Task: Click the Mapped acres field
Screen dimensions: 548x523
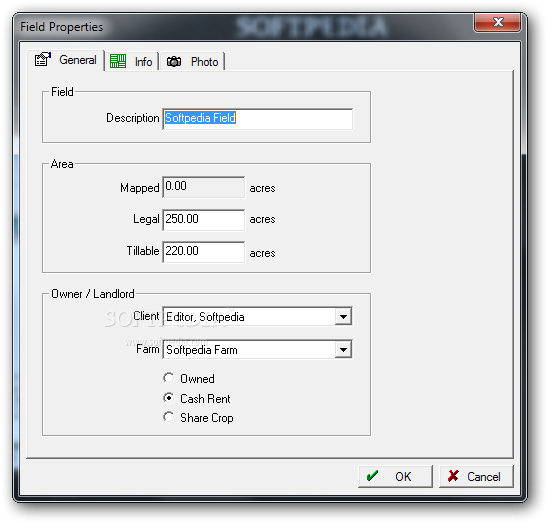Action: click(x=203, y=187)
